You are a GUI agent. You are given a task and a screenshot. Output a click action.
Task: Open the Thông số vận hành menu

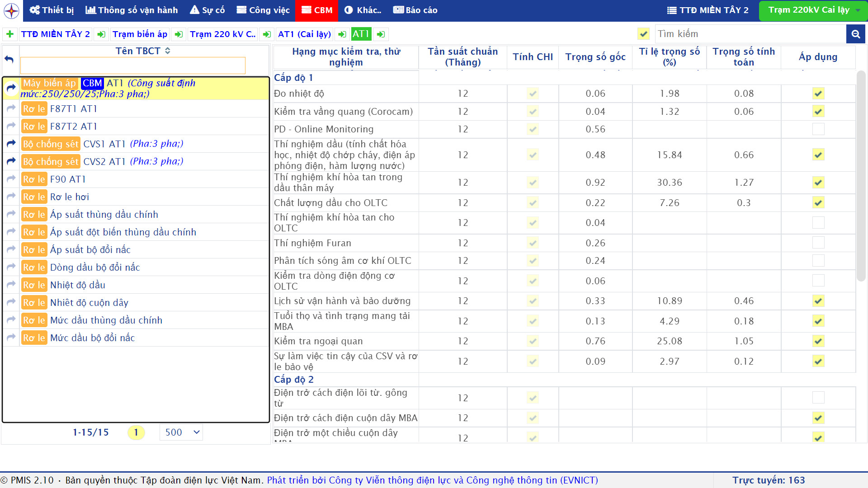coord(132,10)
